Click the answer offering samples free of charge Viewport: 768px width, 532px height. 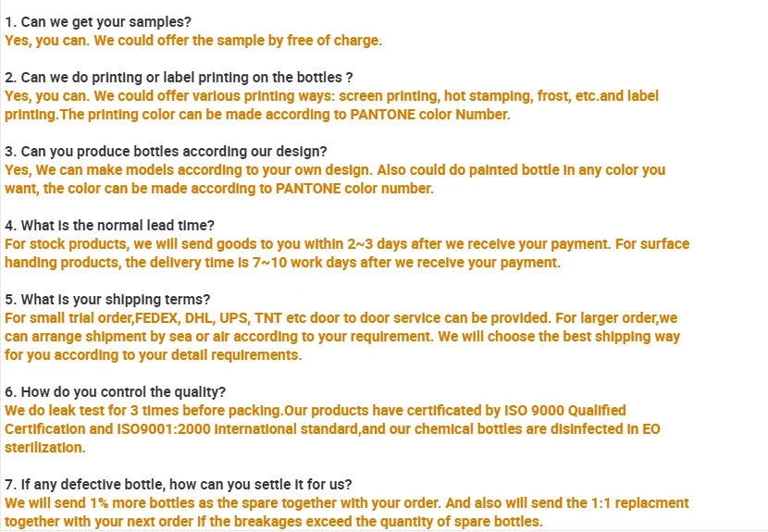click(x=192, y=41)
